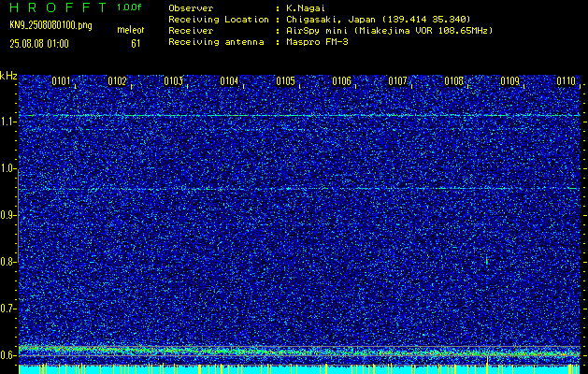Click the 0106 time marker

tap(341, 81)
